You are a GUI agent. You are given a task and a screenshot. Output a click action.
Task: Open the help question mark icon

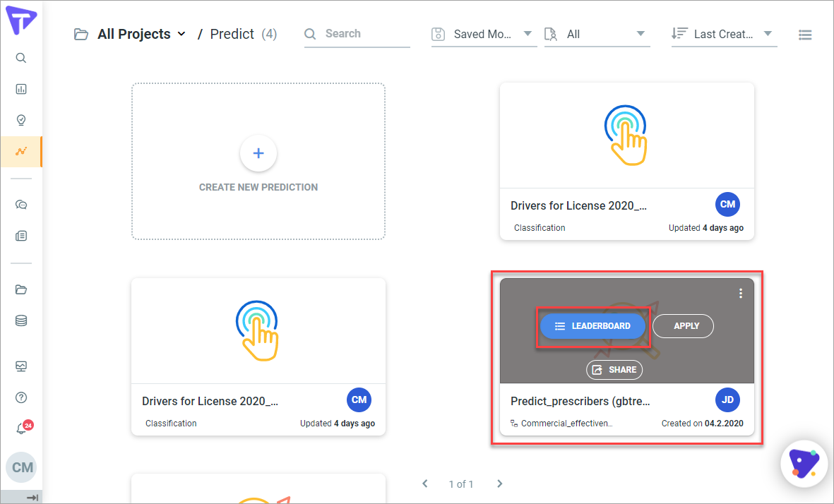point(21,397)
